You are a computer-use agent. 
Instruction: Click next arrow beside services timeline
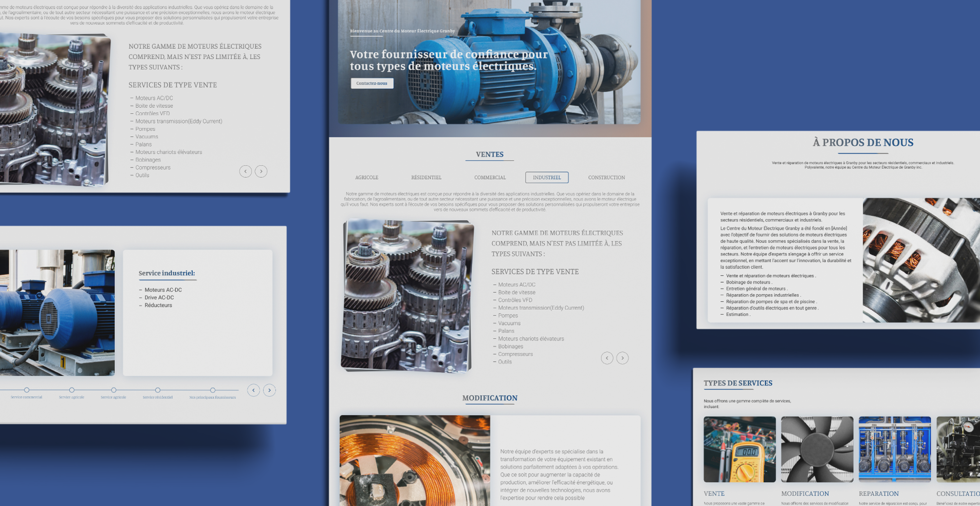pos(269,390)
